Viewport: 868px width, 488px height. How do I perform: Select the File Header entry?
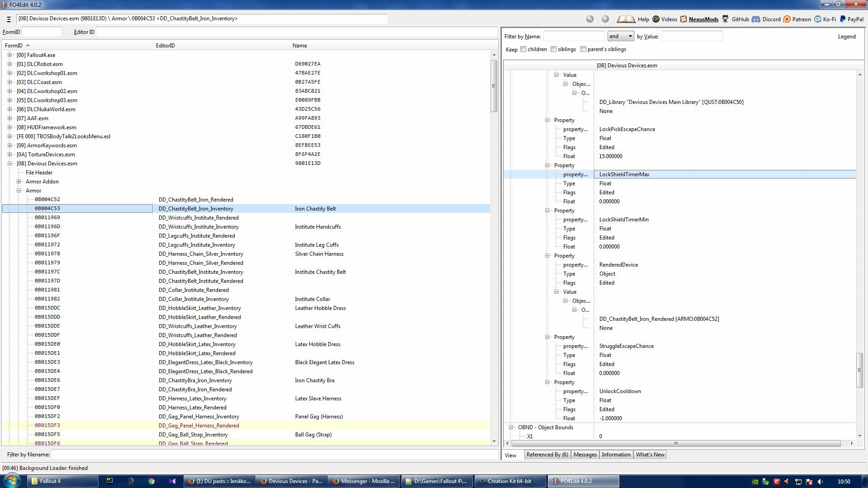tap(39, 173)
